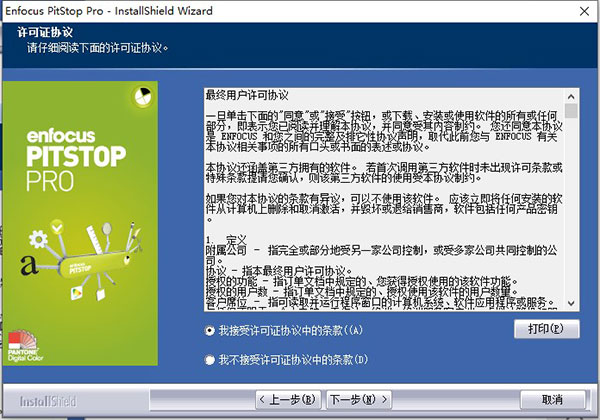The height and width of the screenshot is (420, 600).
Task: Click the license text scrollbar thumb
Action: (571, 111)
